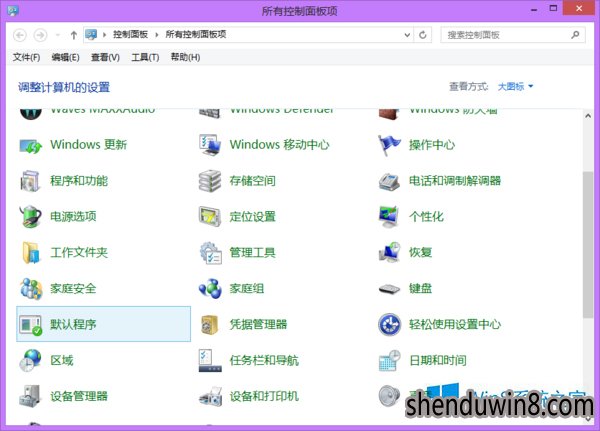The height and width of the screenshot is (431, 600).
Task: Click the 电源选项 battery icon
Action: [31, 217]
